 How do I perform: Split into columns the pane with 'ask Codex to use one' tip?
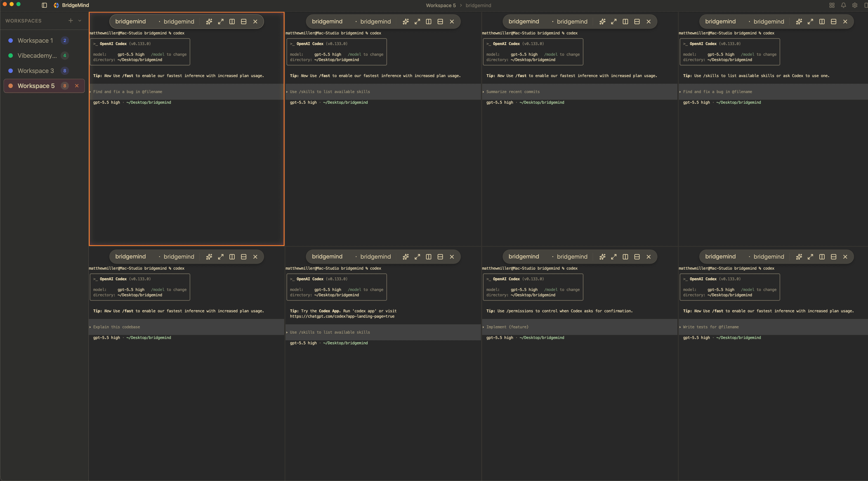822,21
